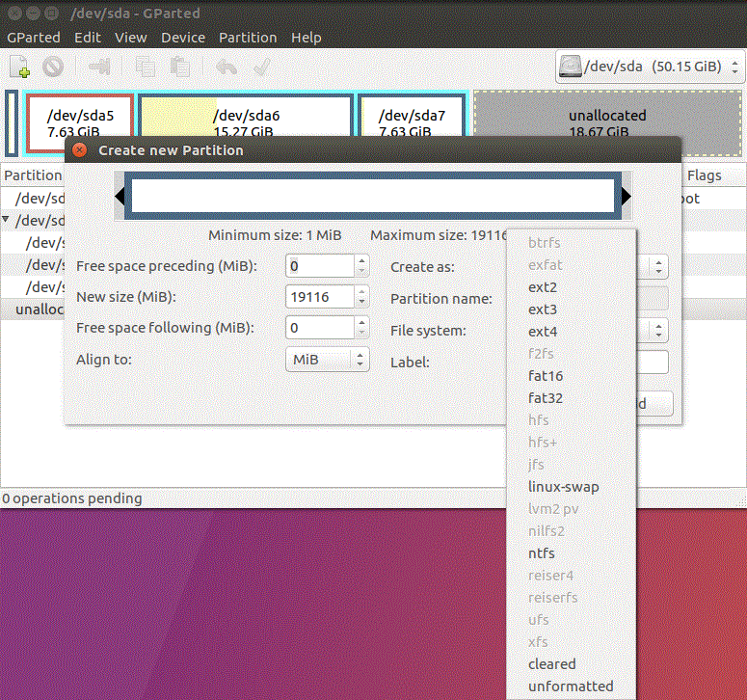Collapse the /dev/sd extended partition row

[x=6, y=220]
